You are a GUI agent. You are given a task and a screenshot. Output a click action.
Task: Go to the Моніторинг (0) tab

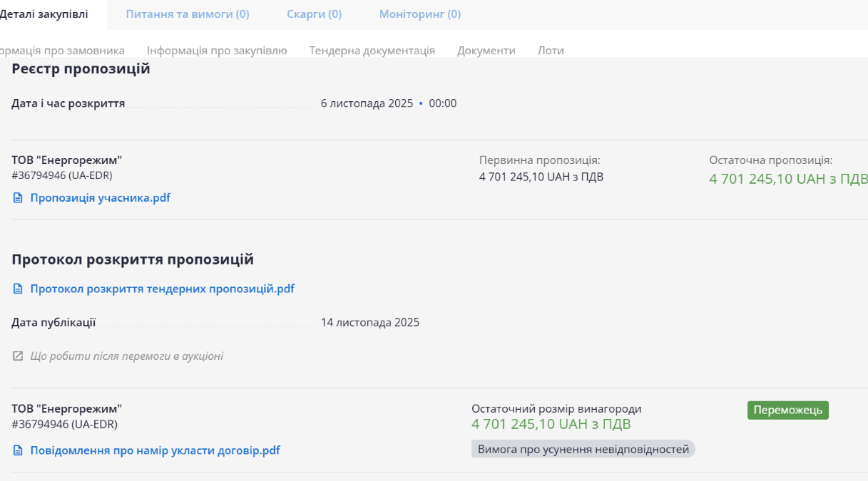pyautogui.click(x=419, y=14)
